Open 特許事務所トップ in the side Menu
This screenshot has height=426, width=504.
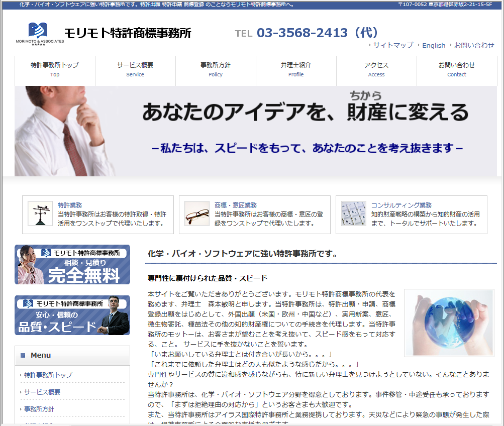click(x=48, y=375)
